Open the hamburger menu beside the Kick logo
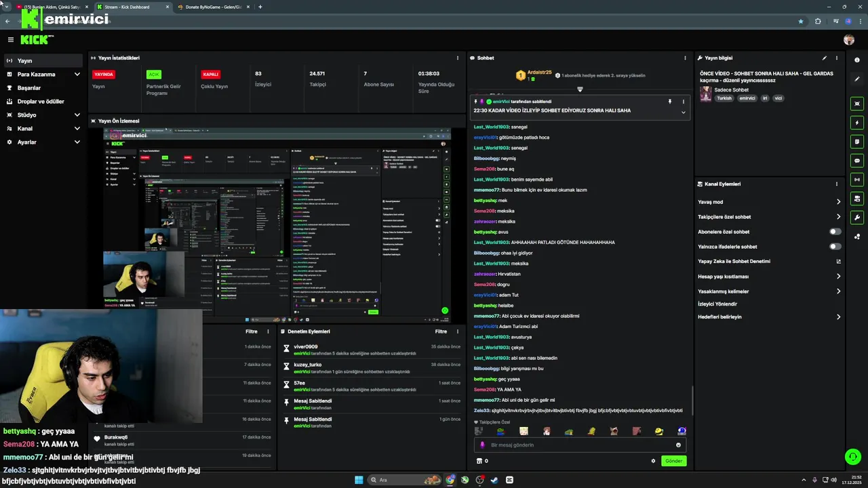 (10, 40)
